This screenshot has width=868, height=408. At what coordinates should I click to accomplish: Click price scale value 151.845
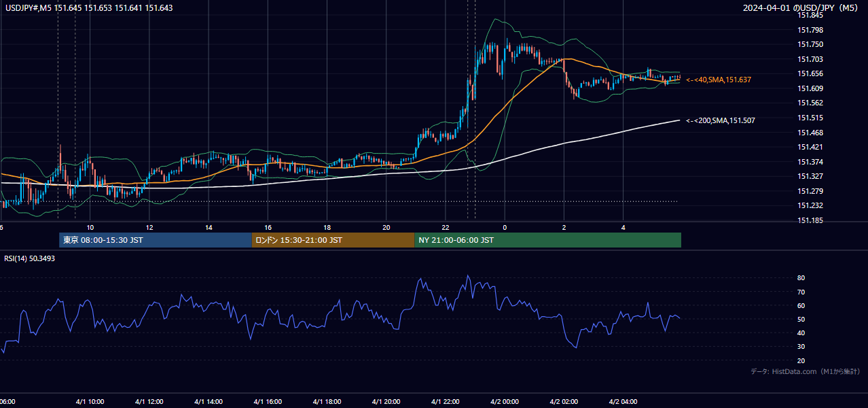click(810, 15)
